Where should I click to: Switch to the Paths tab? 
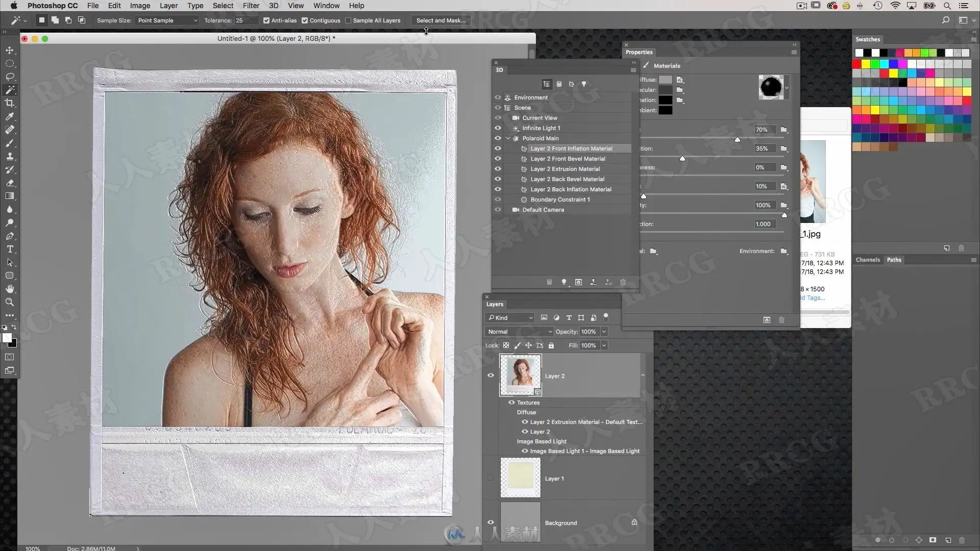(894, 260)
